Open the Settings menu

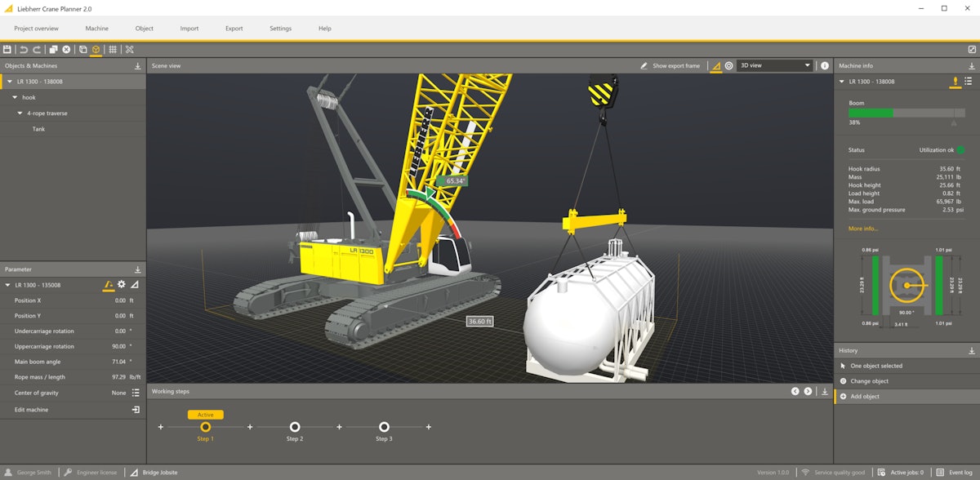[280, 28]
